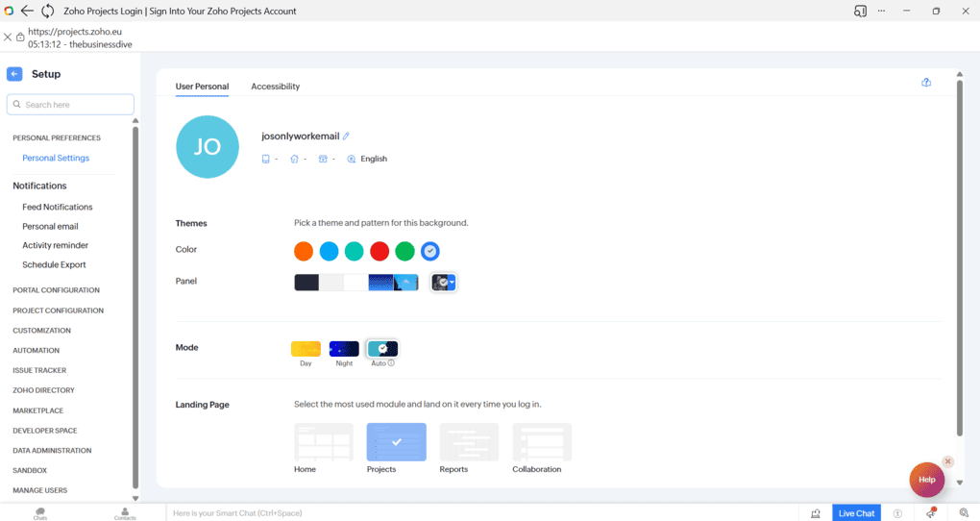Expand the Automation section
Screen dimensions: 980x521
coord(37,350)
